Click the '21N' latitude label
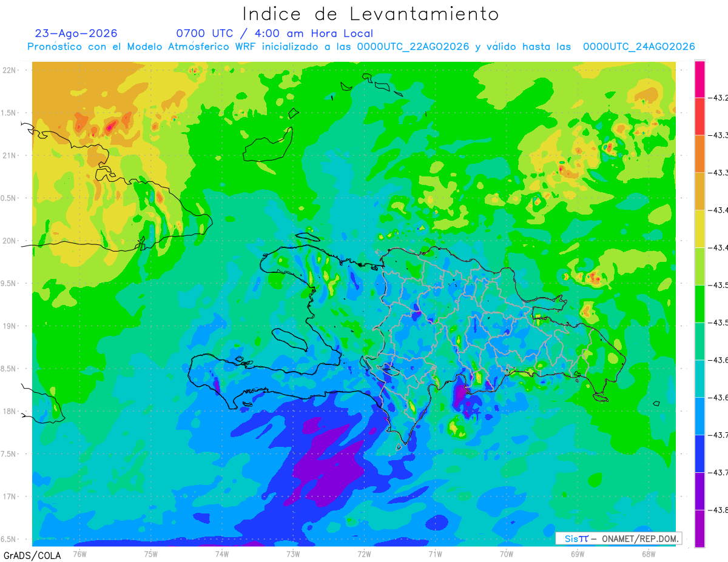This screenshot has width=728, height=562. (9, 155)
